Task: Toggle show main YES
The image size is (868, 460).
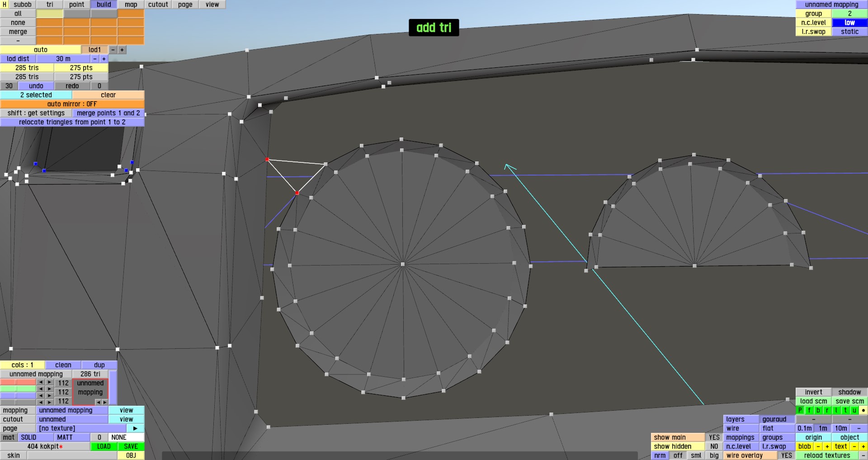Action: coord(714,437)
